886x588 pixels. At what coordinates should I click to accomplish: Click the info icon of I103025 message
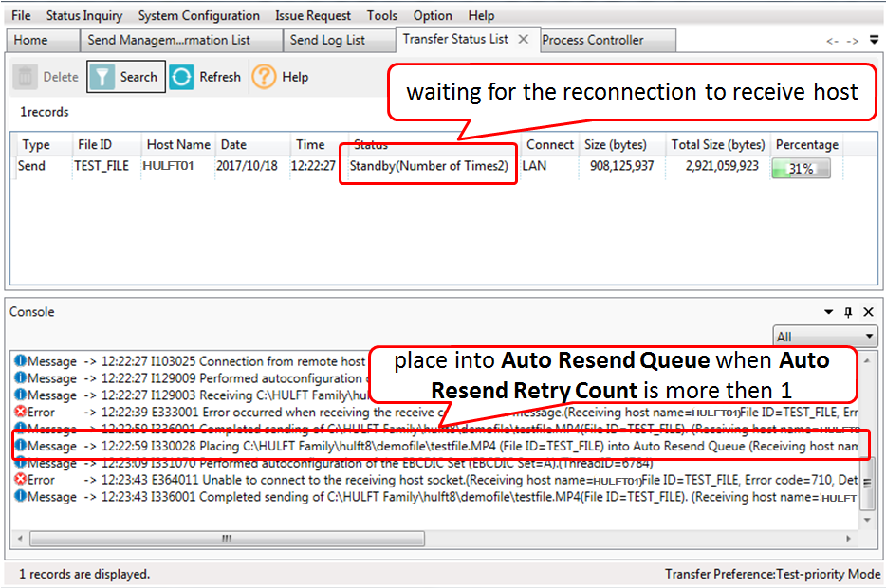click(20, 361)
